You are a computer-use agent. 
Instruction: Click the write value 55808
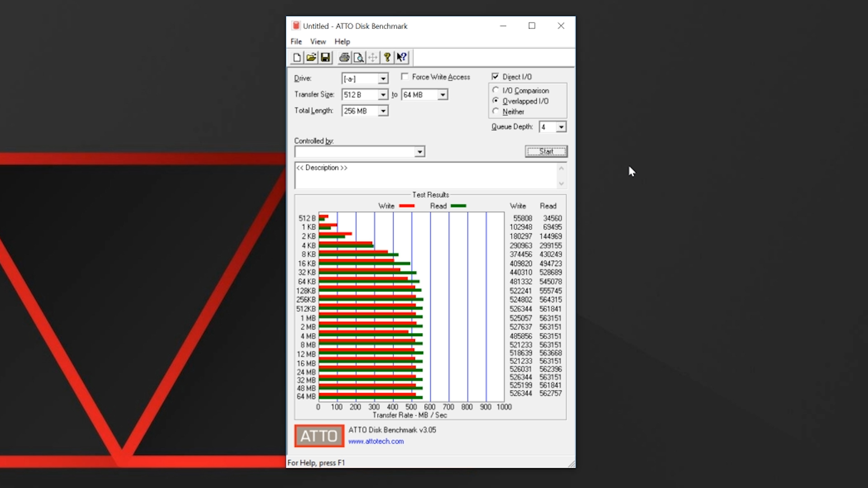click(x=523, y=218)
